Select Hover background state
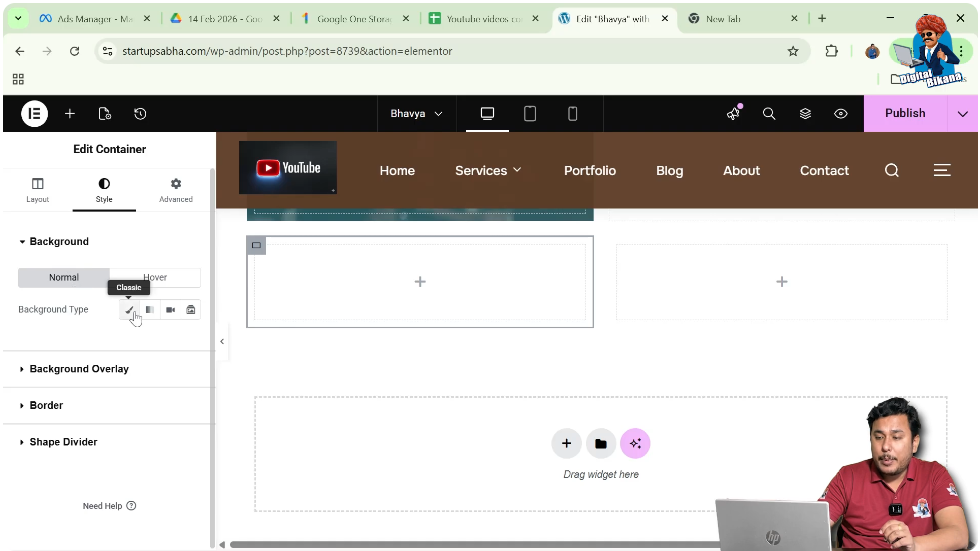 (x=155, y=277)
